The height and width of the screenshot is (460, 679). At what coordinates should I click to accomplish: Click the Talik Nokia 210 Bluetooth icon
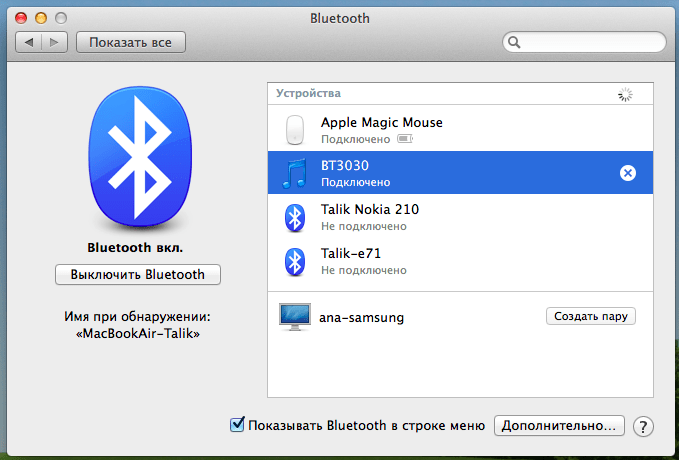click(295, 218)
